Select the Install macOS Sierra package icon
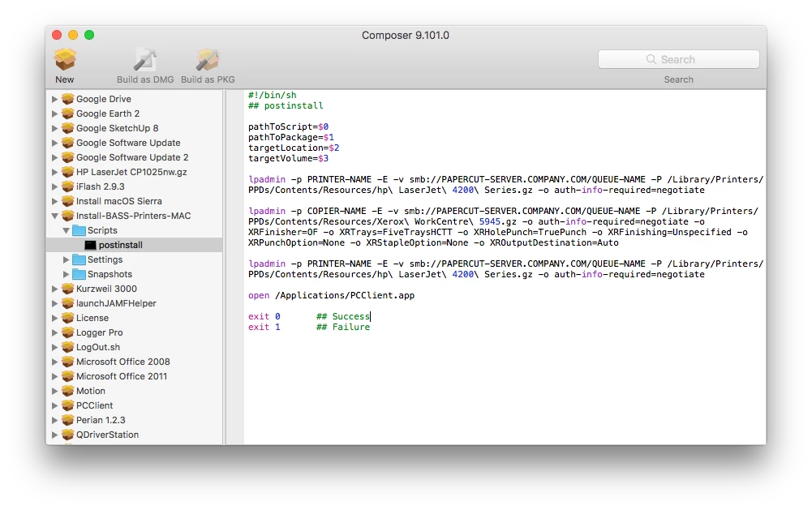The height and width of the screenshot is (510, 812). tap(68, 201)
